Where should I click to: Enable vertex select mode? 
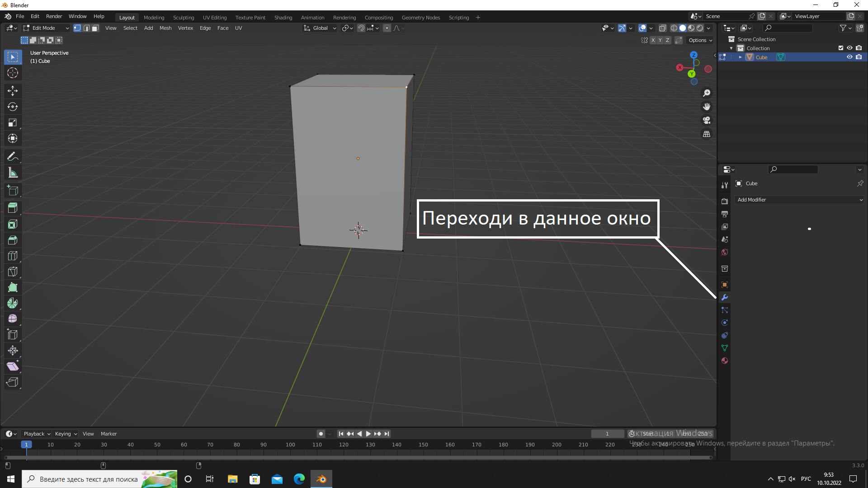[77, 28]
